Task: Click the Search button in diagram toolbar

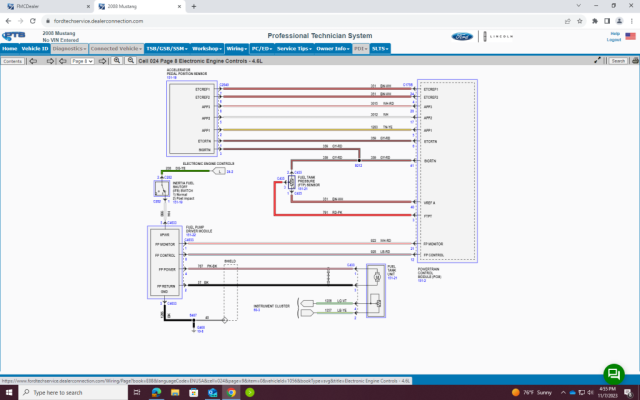Action: (618, 61)
